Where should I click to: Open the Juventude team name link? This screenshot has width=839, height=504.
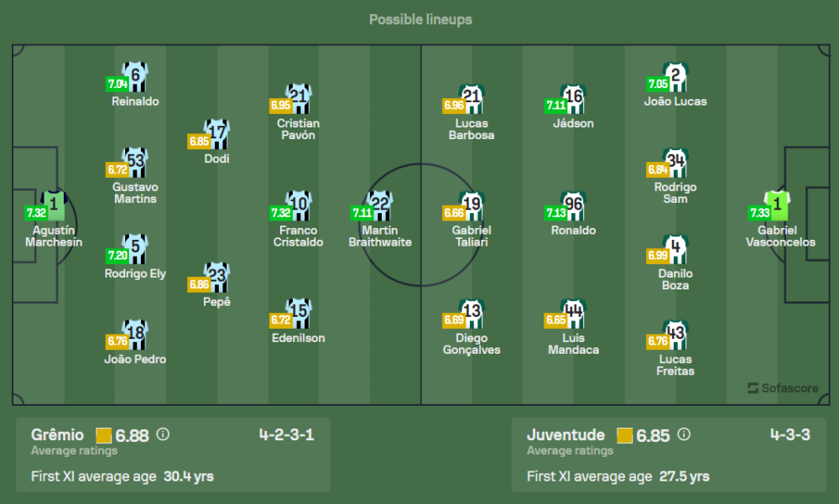tap(565, 434)
